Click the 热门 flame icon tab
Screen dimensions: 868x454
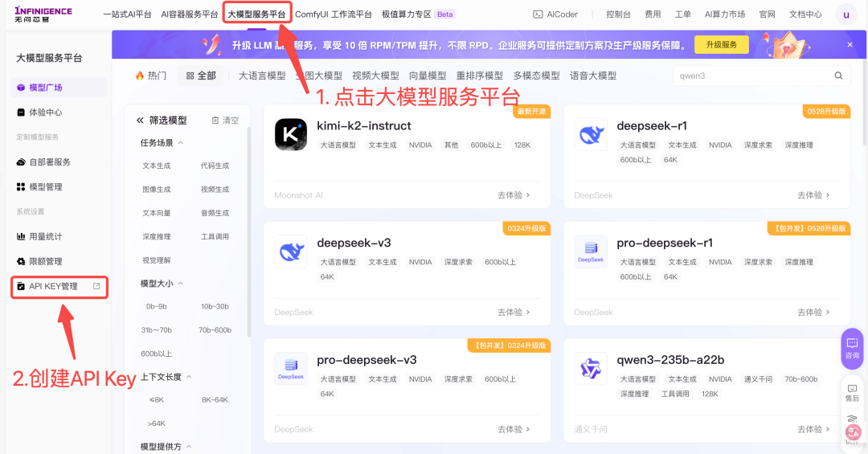tap(150, 76)
